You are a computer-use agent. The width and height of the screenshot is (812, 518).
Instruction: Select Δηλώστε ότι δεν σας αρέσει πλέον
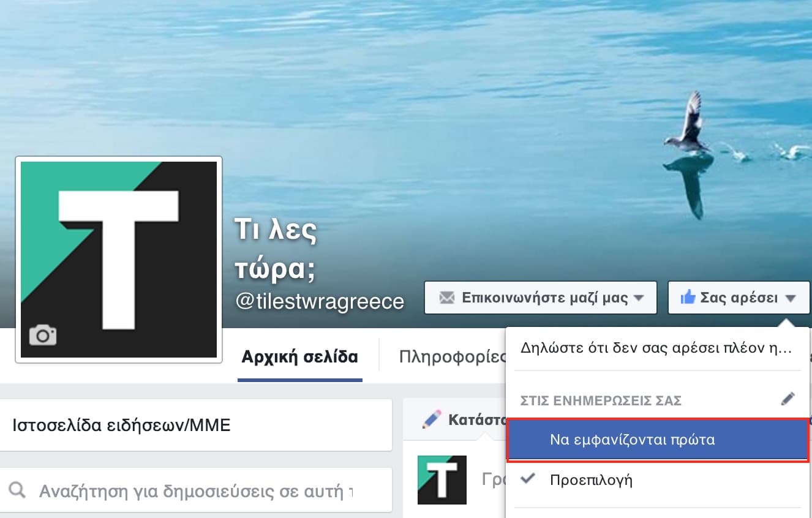point(656,348)
